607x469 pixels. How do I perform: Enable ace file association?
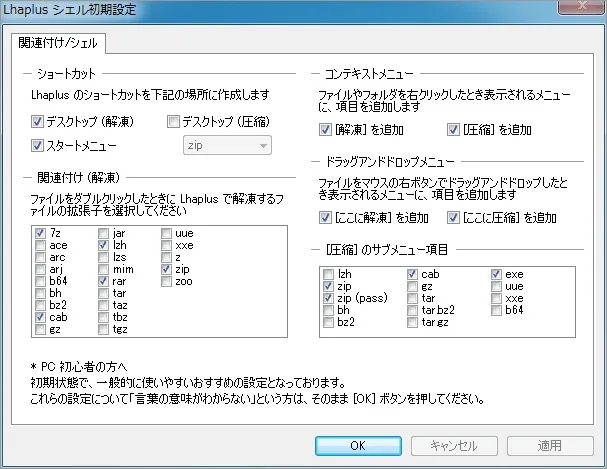coord(40,245)
